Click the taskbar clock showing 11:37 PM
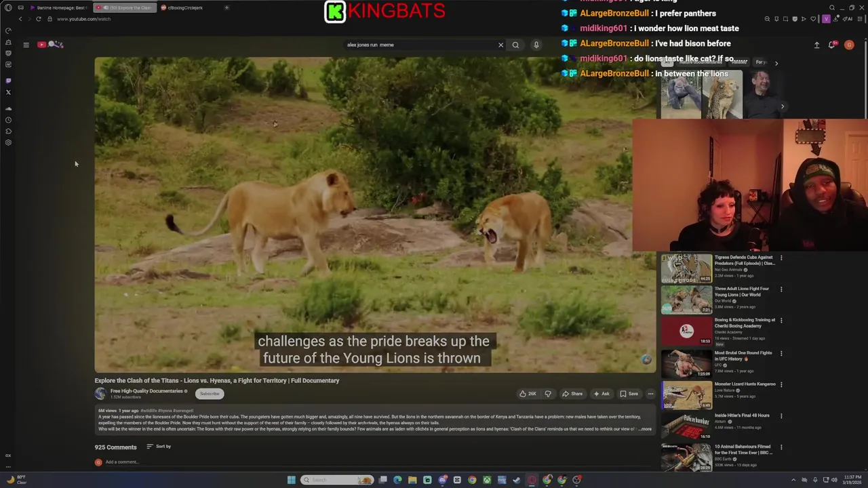This screenshot has height=488, width=868. [x=852, y=480]
